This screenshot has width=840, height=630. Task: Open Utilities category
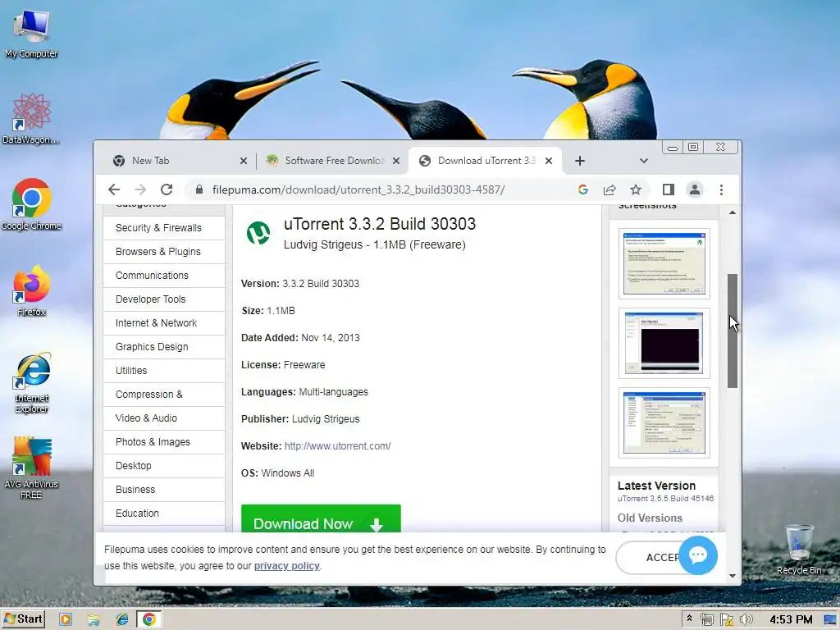coord(163,371)
